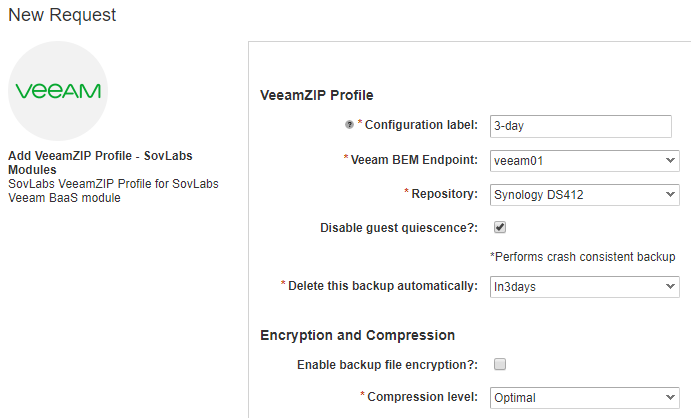Focus the Configuration label text field
This screenshot has height=418, width=691.
click(584, 126)
